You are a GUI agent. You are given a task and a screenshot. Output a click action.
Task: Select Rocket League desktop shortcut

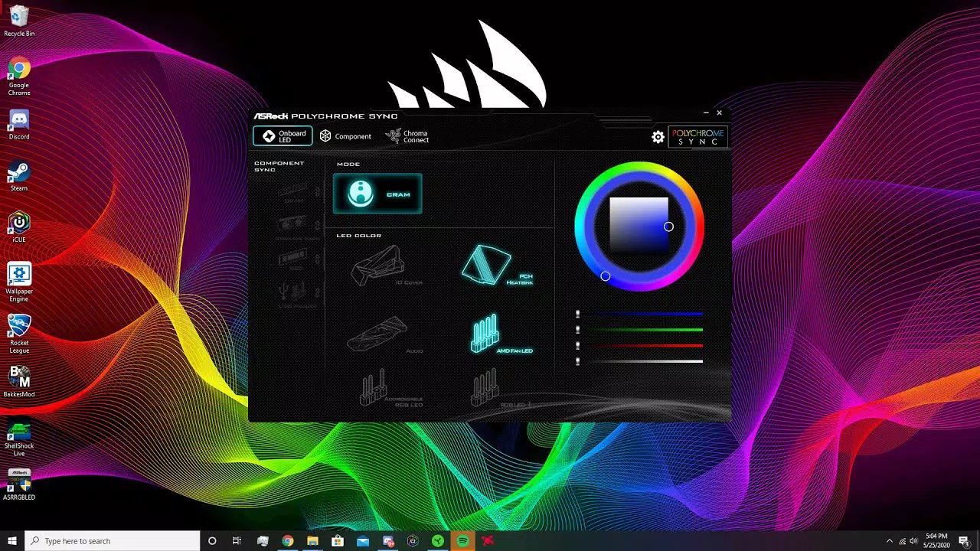(x=19, y=334)
